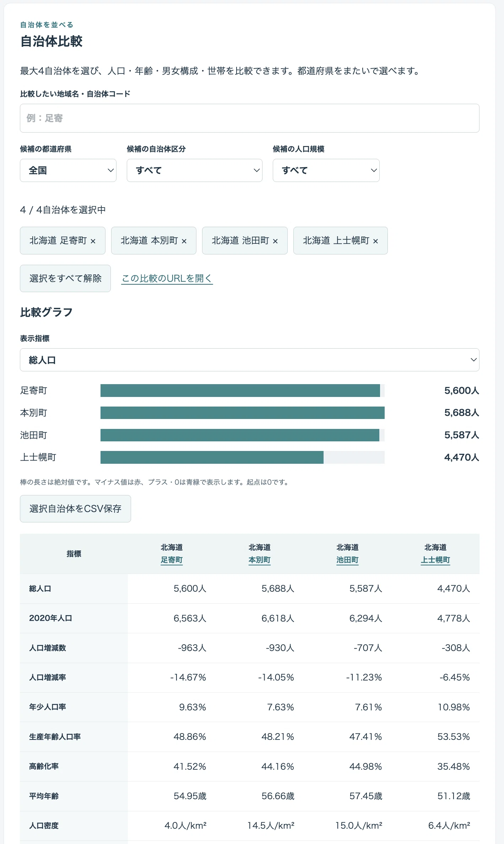Click the 指標 column header

coord(74,554)
